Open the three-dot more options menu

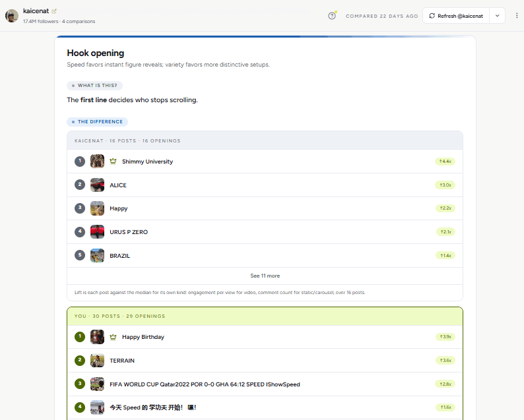tap(517, 16)
